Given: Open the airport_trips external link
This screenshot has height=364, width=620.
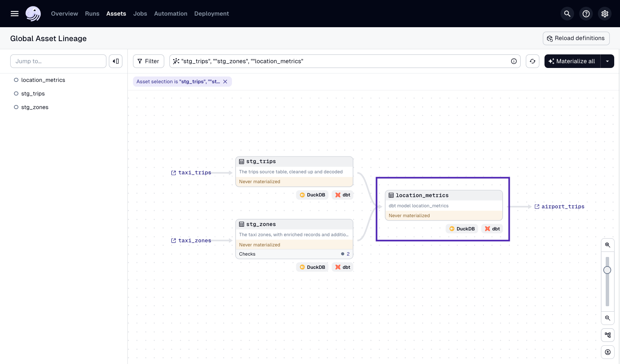Looking at the screenshot, I should [559, 206].
